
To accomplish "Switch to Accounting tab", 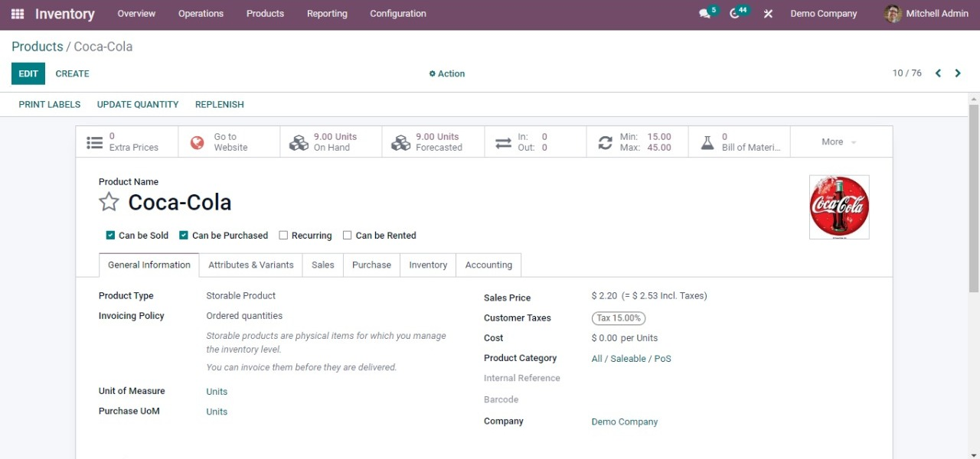I will tap(488, 265).
